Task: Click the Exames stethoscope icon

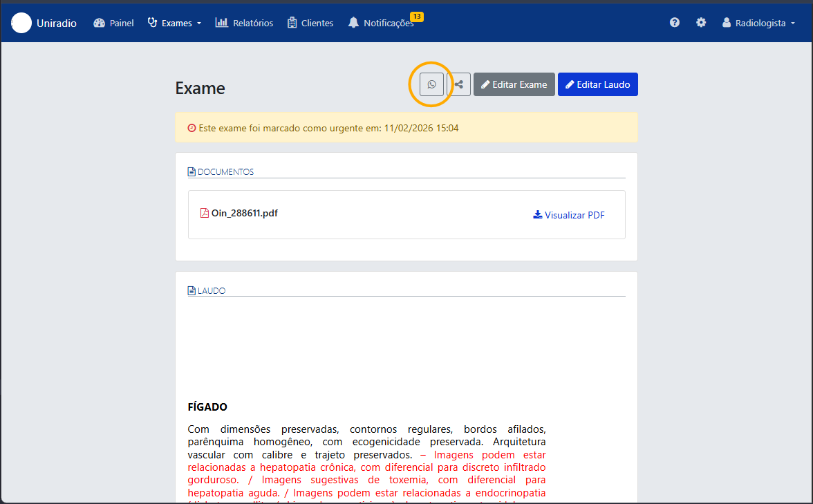Action: (x=152, y=22)
